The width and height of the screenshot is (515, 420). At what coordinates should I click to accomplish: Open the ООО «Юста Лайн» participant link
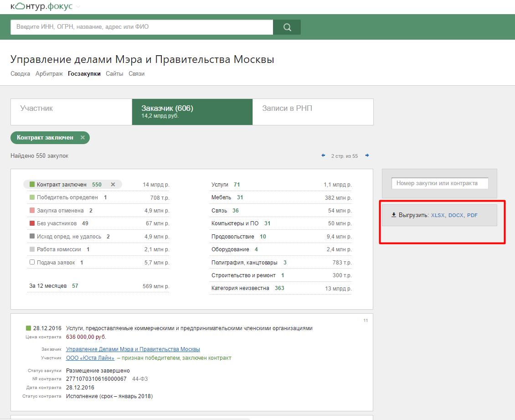(x=90, y=358)
